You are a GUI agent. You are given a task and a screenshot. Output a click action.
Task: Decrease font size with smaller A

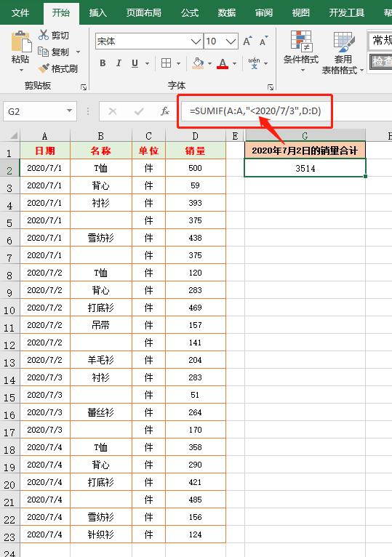click(264, 41)
